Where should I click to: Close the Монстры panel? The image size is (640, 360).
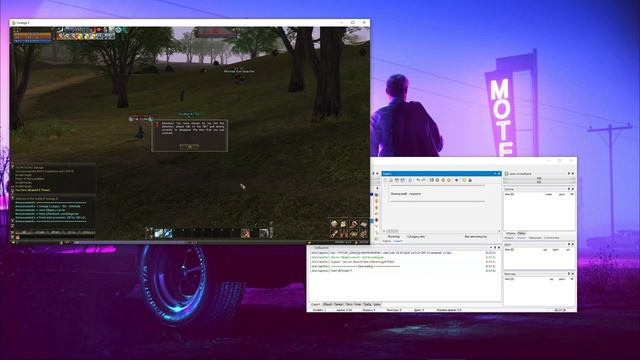573,274
